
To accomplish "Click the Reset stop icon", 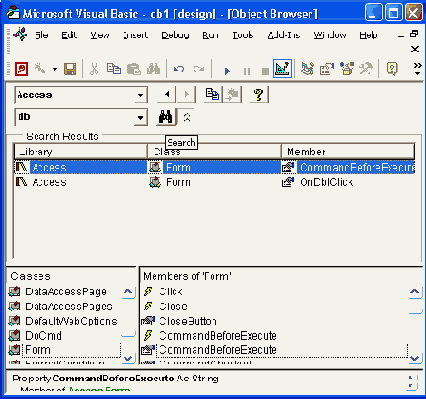I will (265, 71).
